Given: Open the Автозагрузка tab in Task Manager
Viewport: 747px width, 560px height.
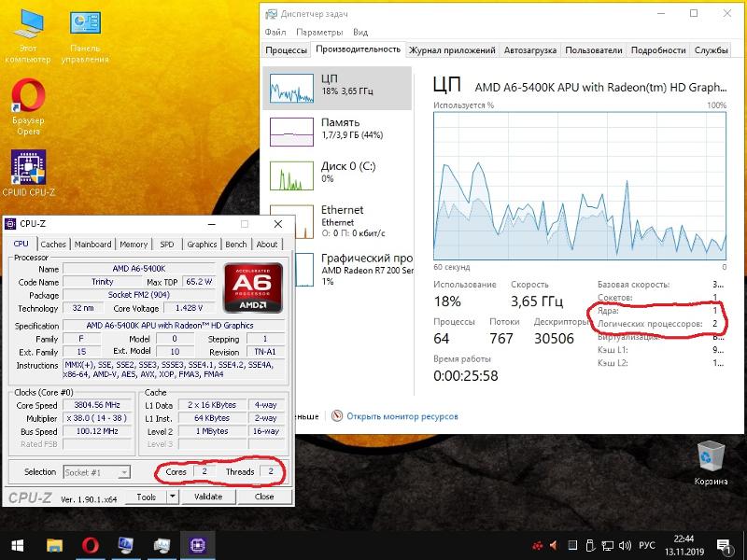Looking at the screenshot, I should click(529, 50).
